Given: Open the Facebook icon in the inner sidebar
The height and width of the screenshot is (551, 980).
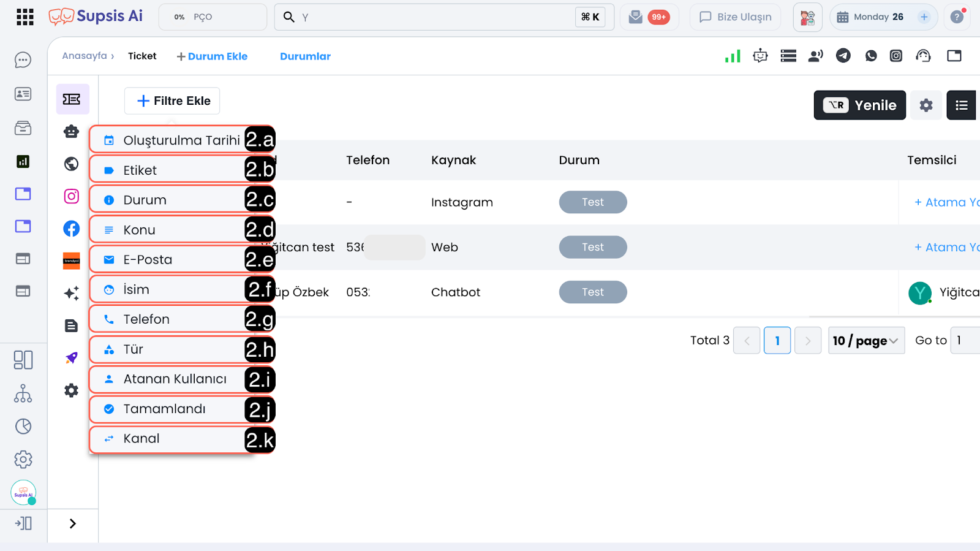Looking at the screenshot, I should pos(72,229).
